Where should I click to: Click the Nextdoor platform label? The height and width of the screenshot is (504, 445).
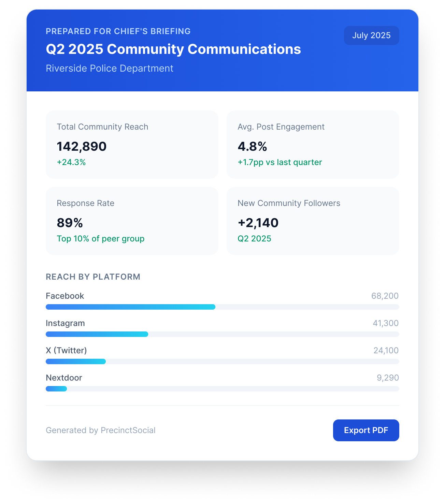click(x=64, y=378)
